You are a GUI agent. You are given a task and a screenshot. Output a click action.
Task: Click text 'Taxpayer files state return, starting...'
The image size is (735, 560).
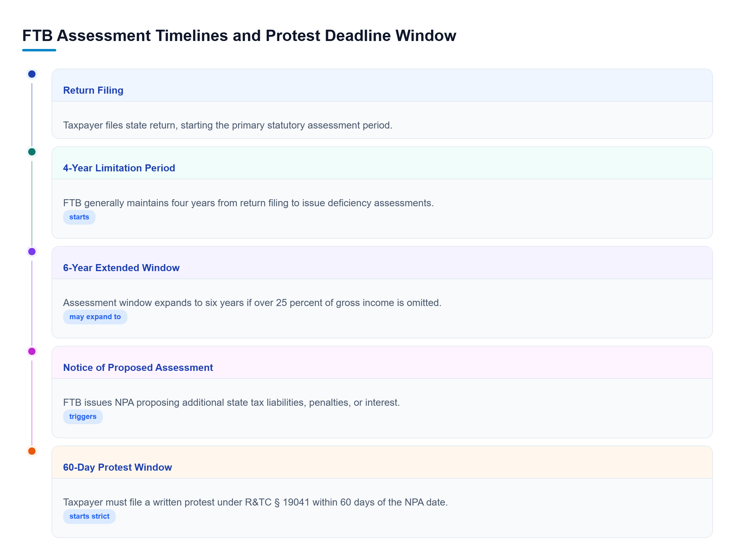(x=228, y=125)
